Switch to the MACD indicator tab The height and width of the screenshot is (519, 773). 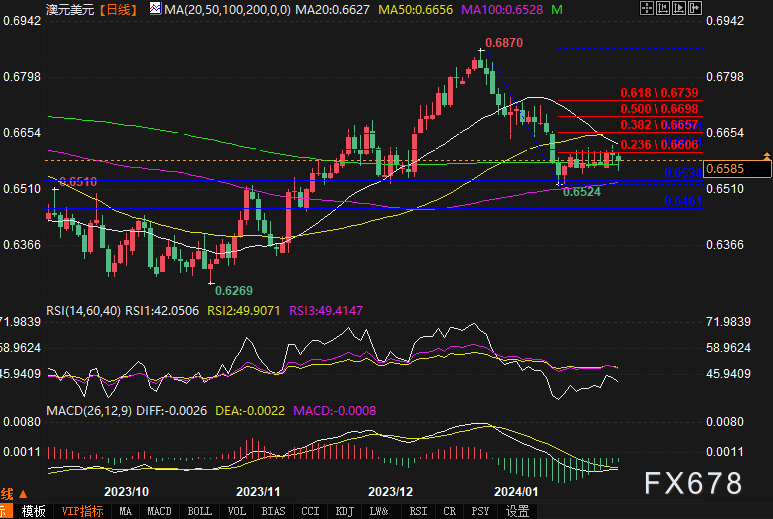[159, 511]
